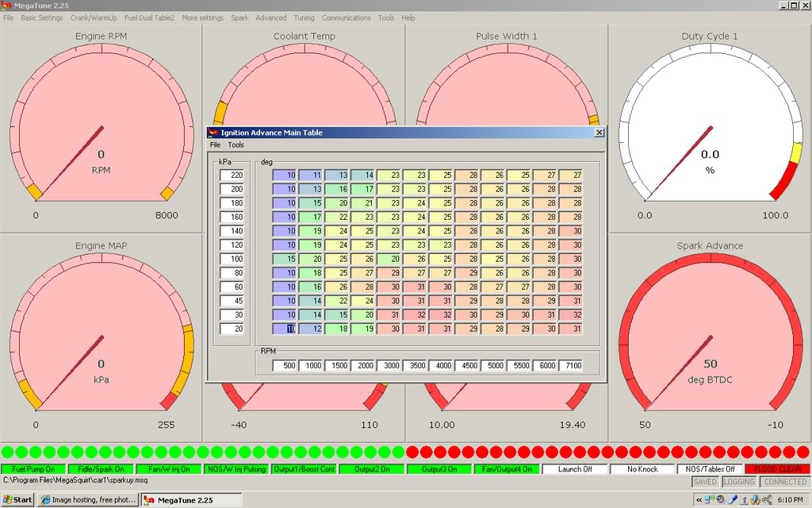Screen dimensions: 812x508
Task: Click the Engine RPM gauge
Action: tap(101, 129)
